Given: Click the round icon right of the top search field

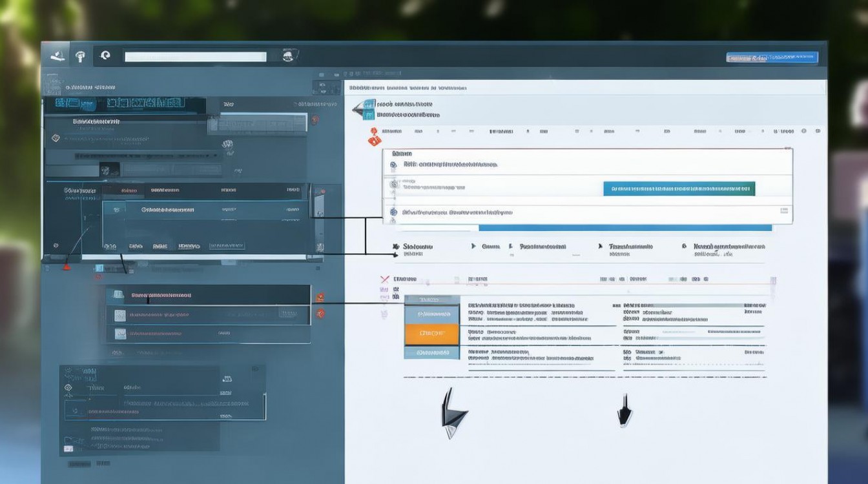Looking at the screenshot, I should (289, 57).
